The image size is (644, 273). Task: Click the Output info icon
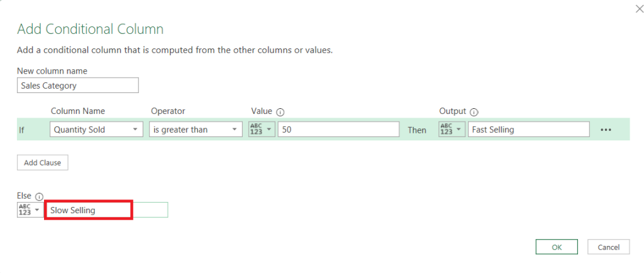tap(474, 111)
